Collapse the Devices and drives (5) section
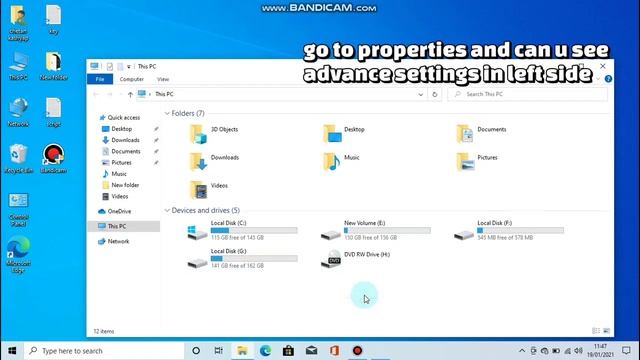Image resolution: width=640 pixels, height=360 pixels. pos(167,211)
